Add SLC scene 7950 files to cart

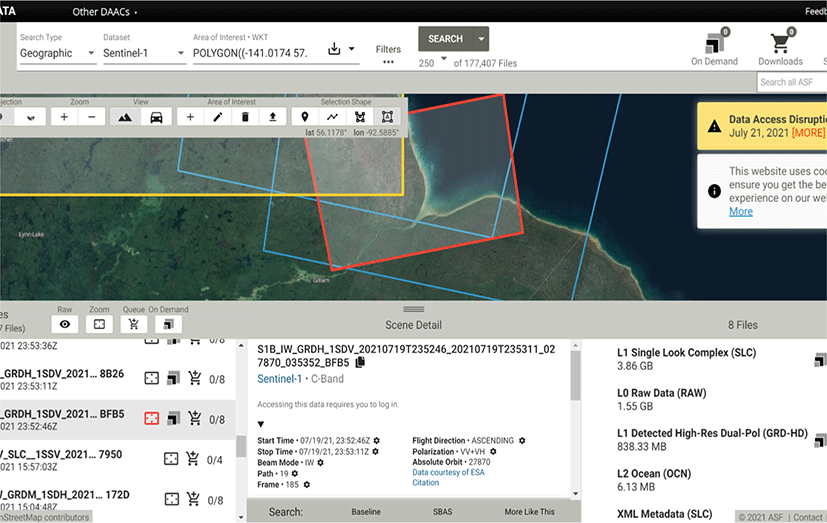pos(193,458)
